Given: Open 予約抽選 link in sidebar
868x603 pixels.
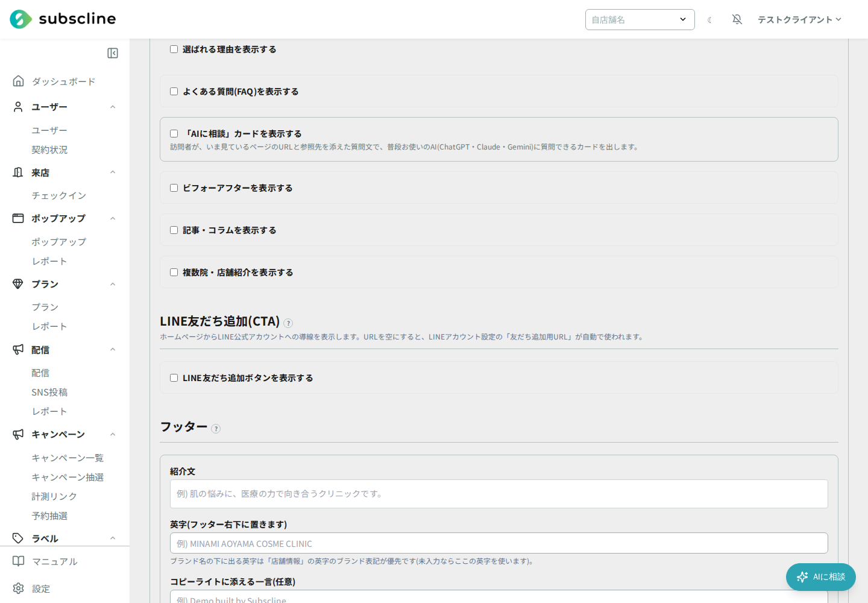Looking at the screenshot, I should tap(49, 516).
